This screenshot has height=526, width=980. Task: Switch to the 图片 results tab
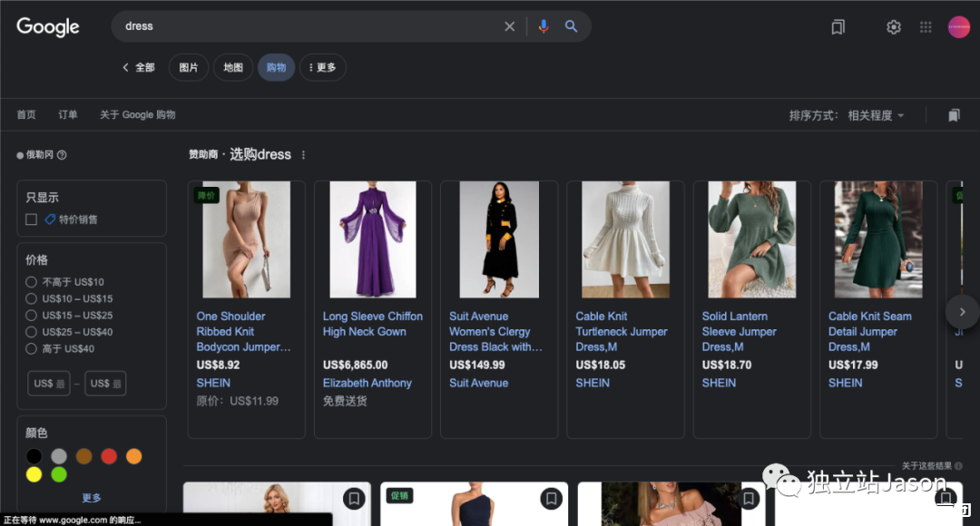[188, 67]
